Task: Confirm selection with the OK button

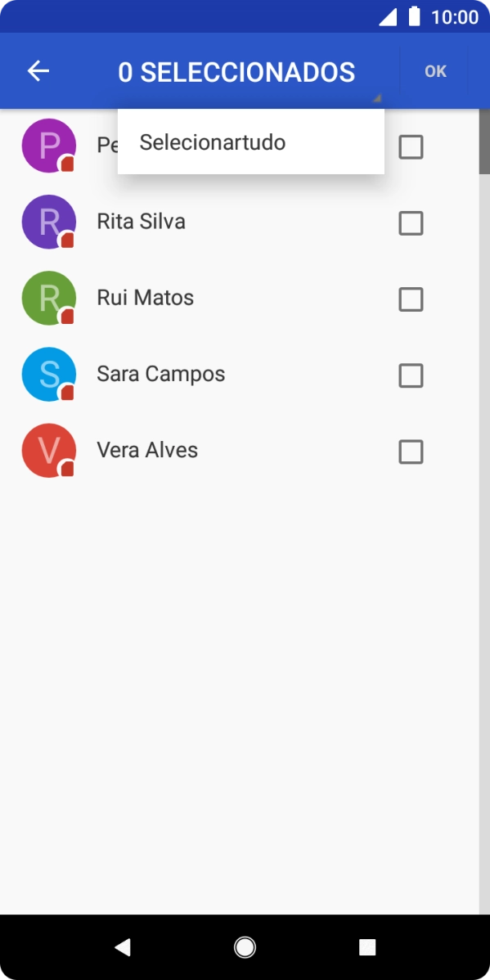Action: (x=435, y=71)
